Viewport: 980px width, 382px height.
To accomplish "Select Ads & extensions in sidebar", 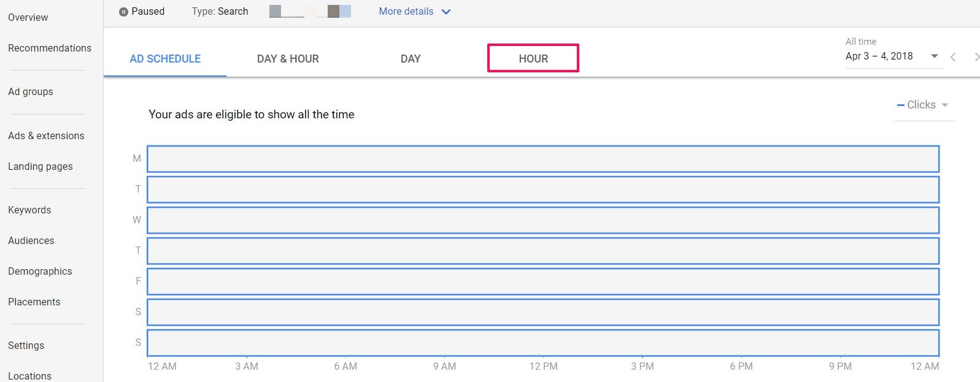I will pos(46,136).
